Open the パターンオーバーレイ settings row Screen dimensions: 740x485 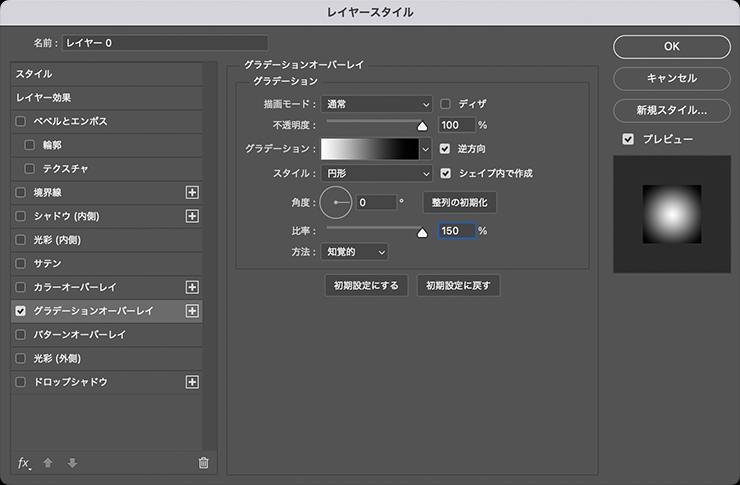[x=107, y=334]
